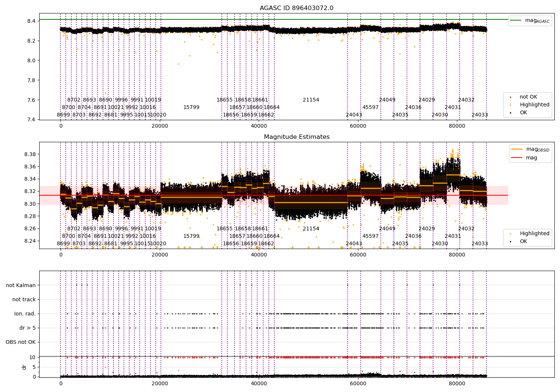Image resolution: width=560 pixels, height=392 pixels.
Task: Click the 'dr > 5' axis label
Action: 28,328
